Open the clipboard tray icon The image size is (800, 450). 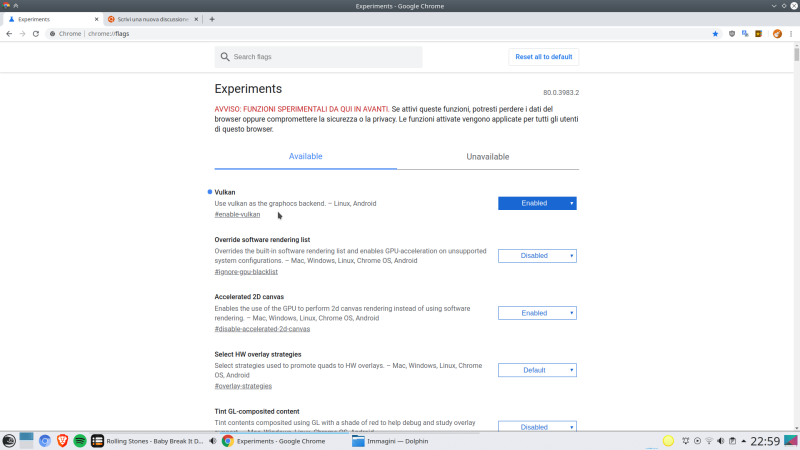[x=732, y=441]
